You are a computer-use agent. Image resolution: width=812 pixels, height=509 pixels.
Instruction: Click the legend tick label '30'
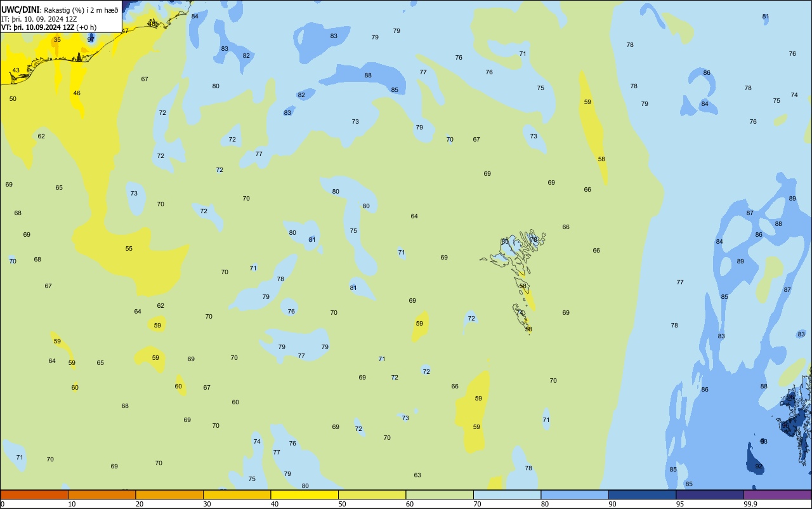(207, 504)
